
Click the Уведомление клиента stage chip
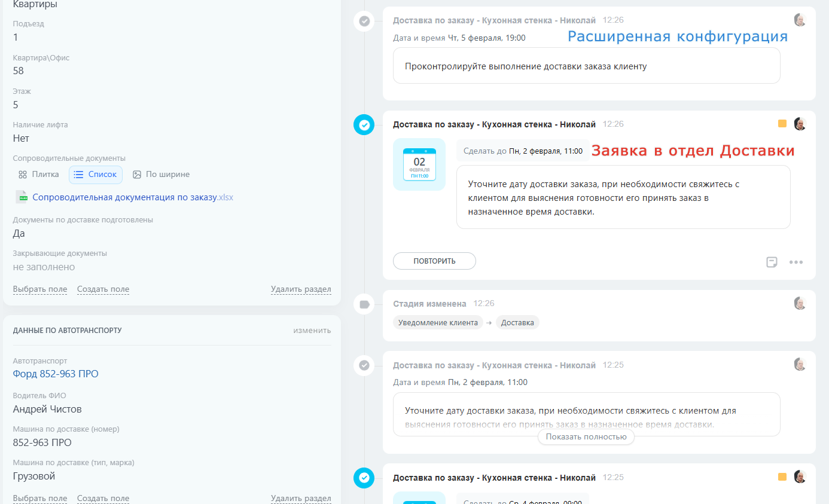tap(438, 323)
